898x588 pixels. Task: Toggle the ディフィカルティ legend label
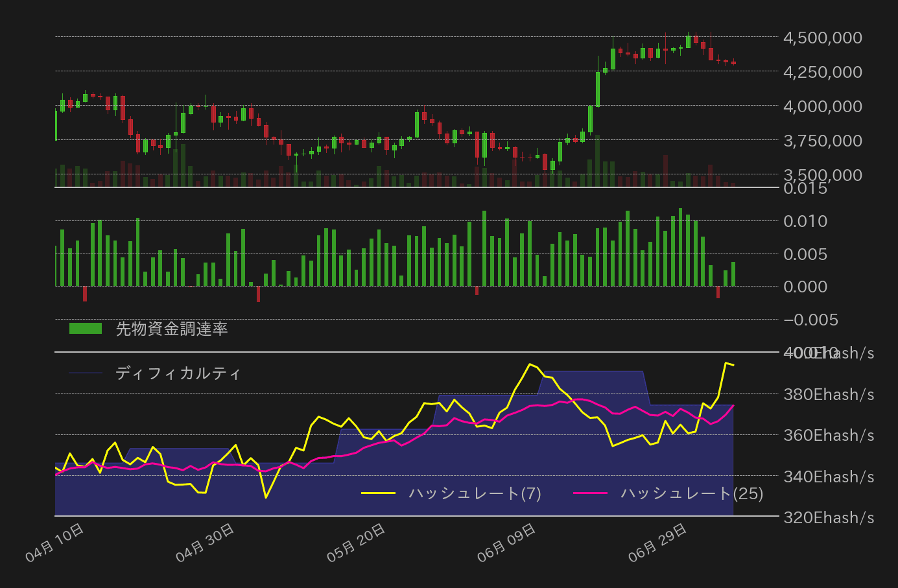pyautogui.click(x=178, y=373)
